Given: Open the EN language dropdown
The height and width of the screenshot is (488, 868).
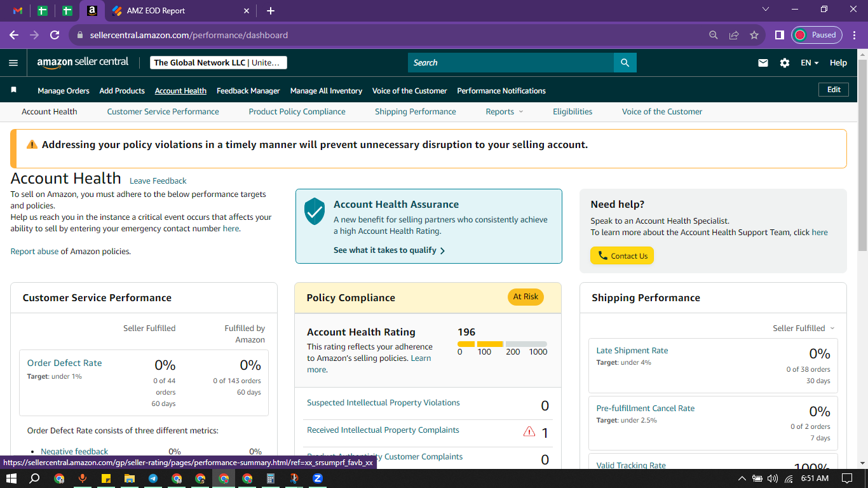Looking at the screenshot, I should coord(810,62).
